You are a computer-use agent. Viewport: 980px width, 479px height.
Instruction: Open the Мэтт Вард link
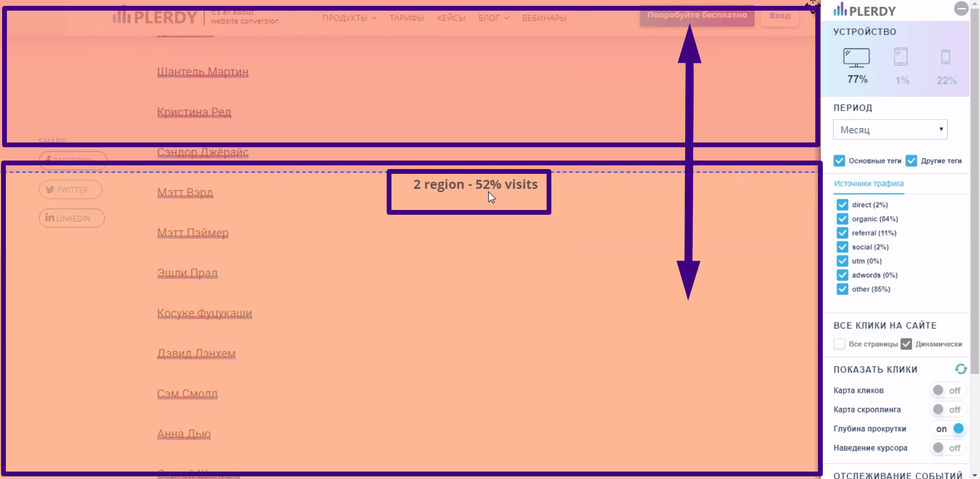(x=185, y=192)
